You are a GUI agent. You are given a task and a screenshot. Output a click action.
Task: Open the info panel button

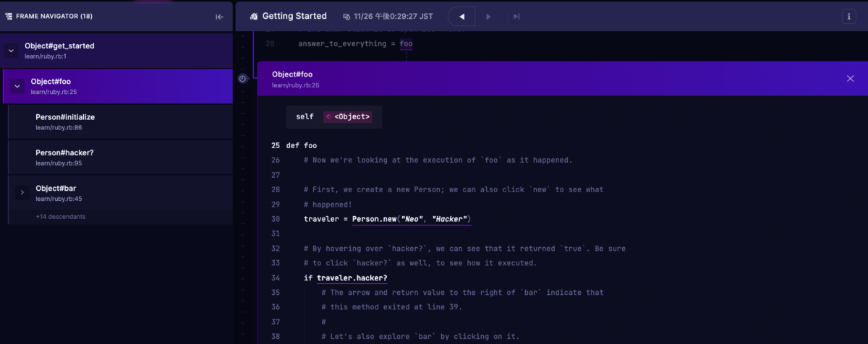848,16
